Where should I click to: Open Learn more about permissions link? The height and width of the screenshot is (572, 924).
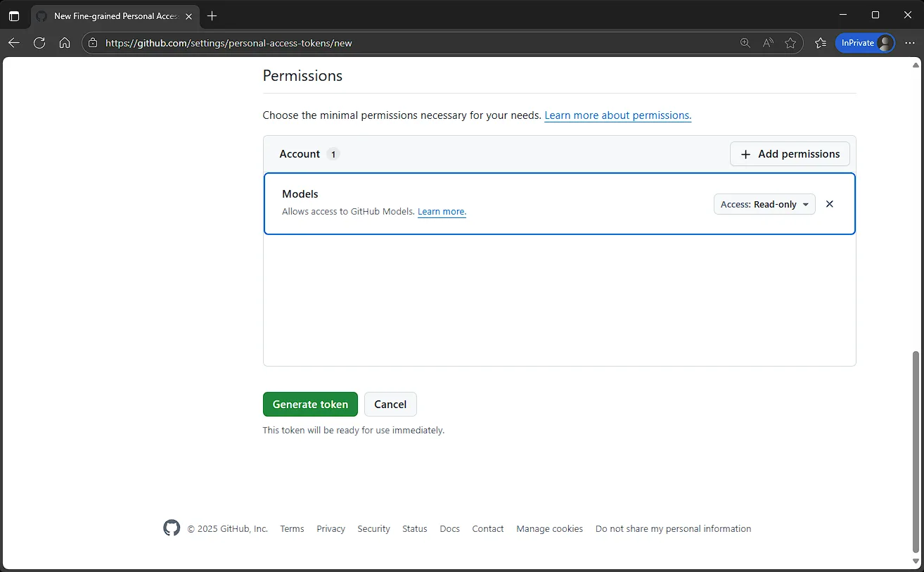(x=617, y=115)
